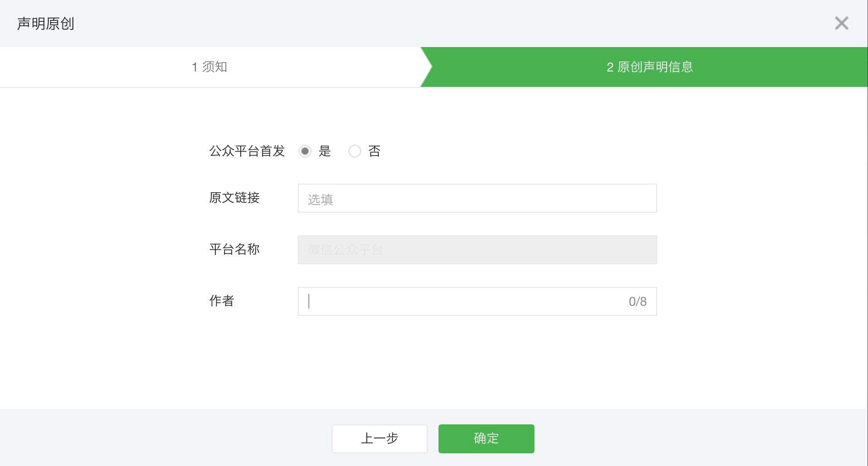Click the 上一步 previous step button
The height and width of the screenshot is (466, 868).
click(379, 438)
